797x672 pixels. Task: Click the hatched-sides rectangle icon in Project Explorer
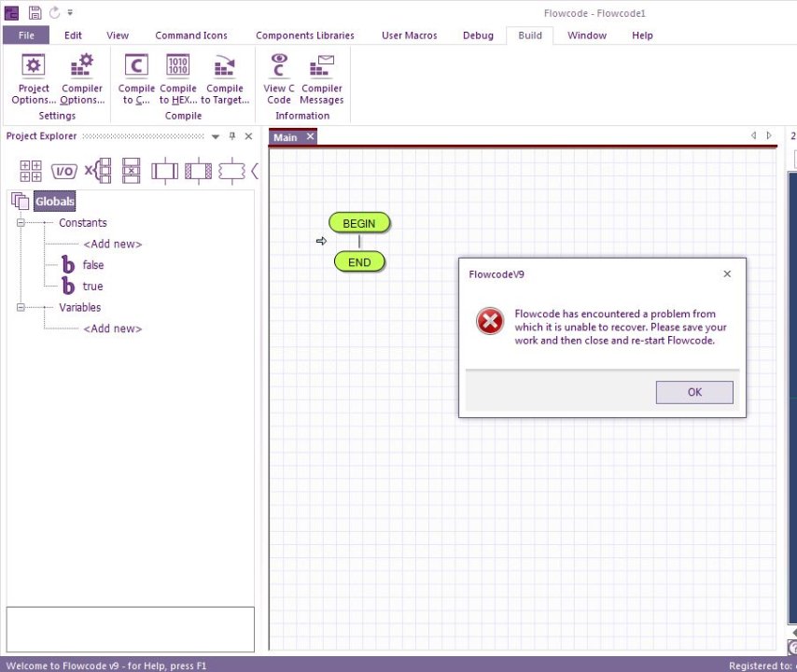click(x=198, y=171)
